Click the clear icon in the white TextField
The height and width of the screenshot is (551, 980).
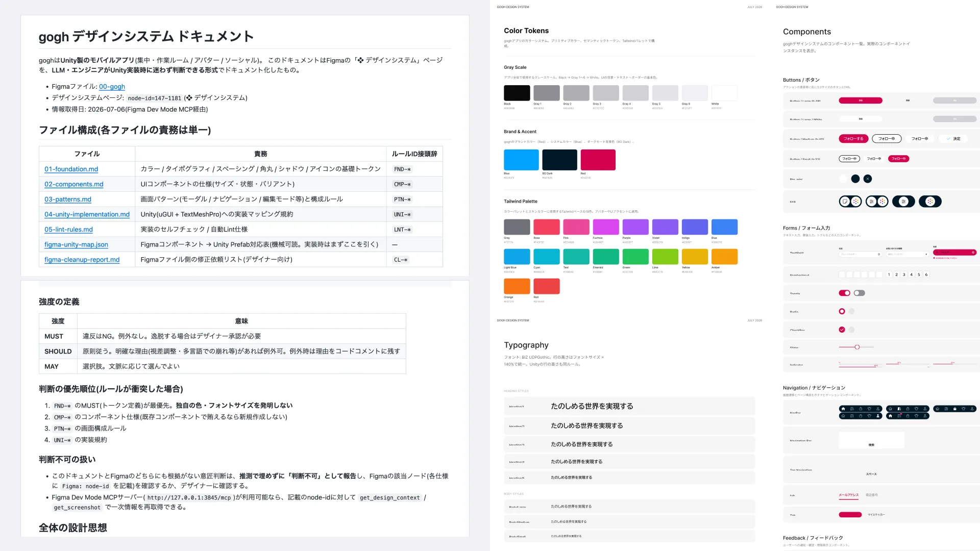[879, 254]
